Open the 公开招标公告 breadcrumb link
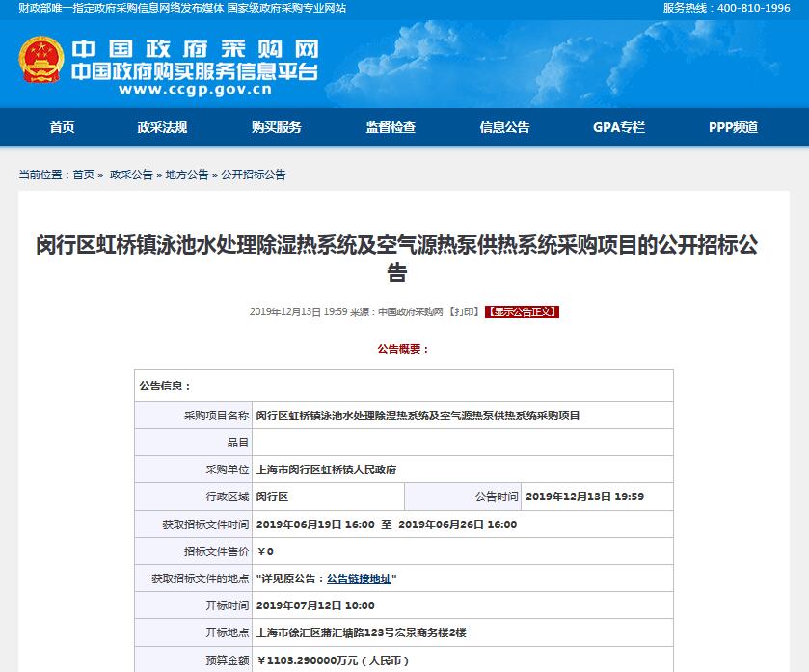Screen dimensions: 809x672 pos(254,175)
